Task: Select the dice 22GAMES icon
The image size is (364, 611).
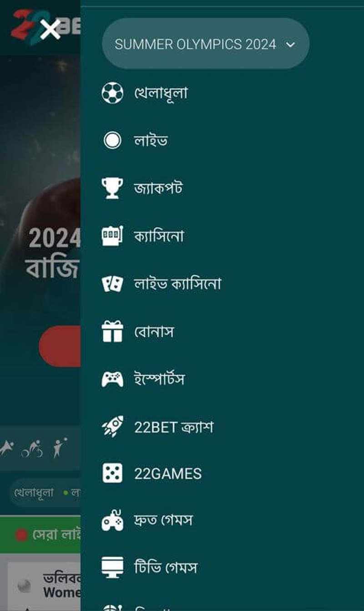Action: [x=112, y=474]
